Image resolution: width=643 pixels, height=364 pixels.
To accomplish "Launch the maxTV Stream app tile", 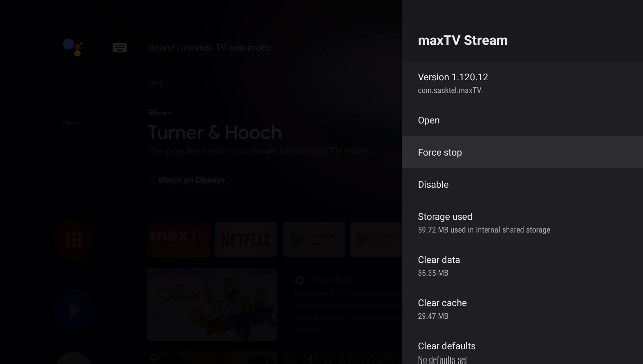I will coord(178,239).
